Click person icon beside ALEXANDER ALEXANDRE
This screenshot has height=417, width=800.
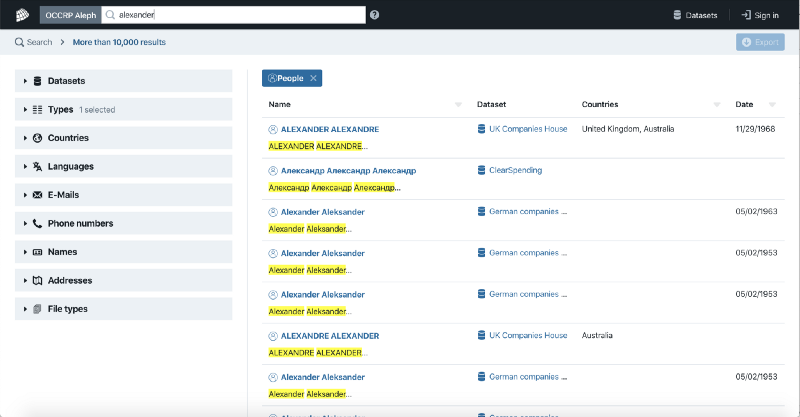273,129
